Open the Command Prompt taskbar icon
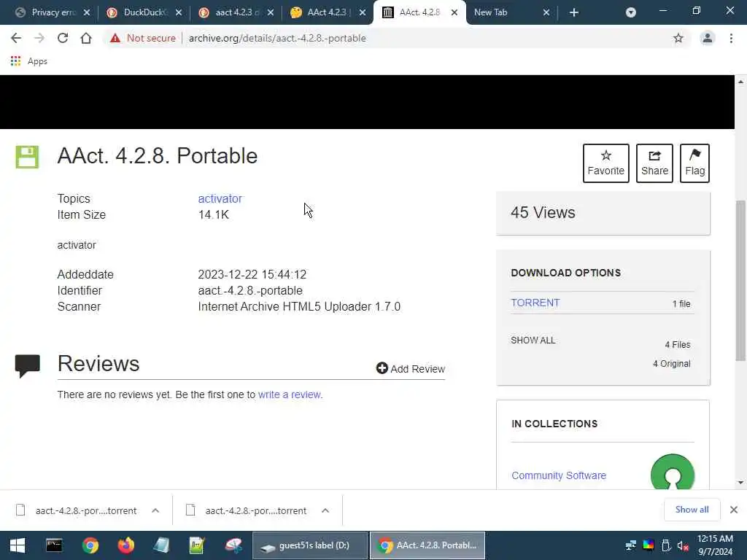This screenshot has width=747, height=560. 54,545
